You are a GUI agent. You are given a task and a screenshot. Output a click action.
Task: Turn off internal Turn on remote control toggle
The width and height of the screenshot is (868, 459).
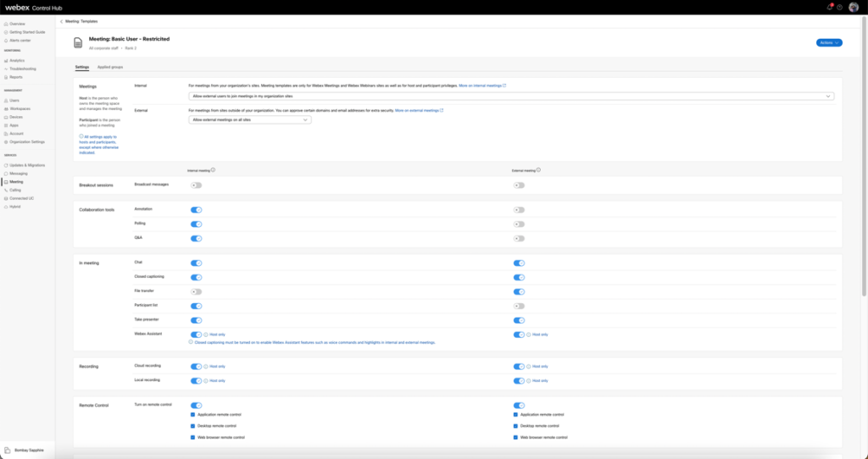[x=196, y=406]
